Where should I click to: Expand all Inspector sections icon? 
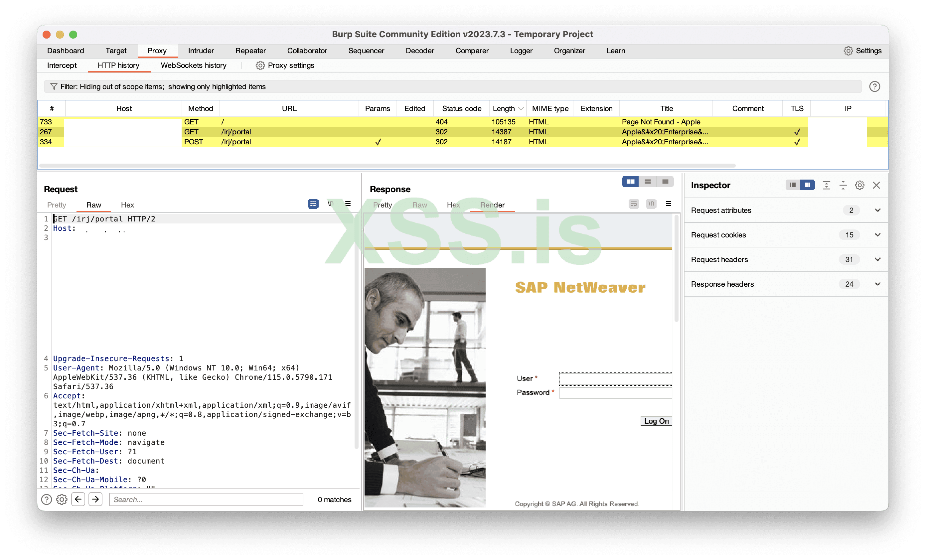tap(826, 185)
